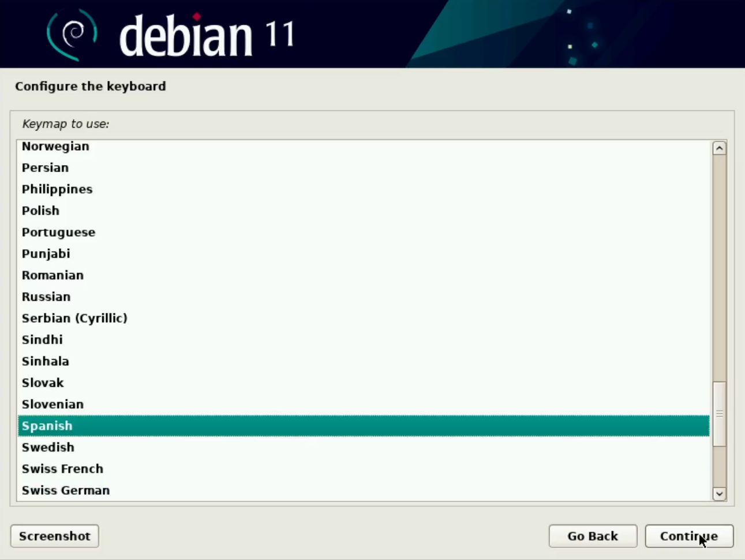745x560 pixels.
Task: Click the Debian swirl logo
Action: click(72, 35)
